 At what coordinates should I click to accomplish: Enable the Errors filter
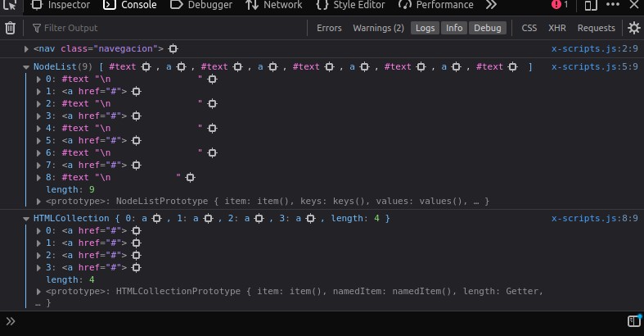point(329,28)
